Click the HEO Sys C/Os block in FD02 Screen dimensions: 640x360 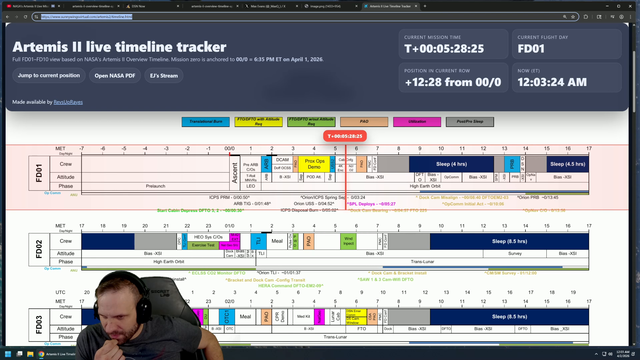click(x=209, y=237)
